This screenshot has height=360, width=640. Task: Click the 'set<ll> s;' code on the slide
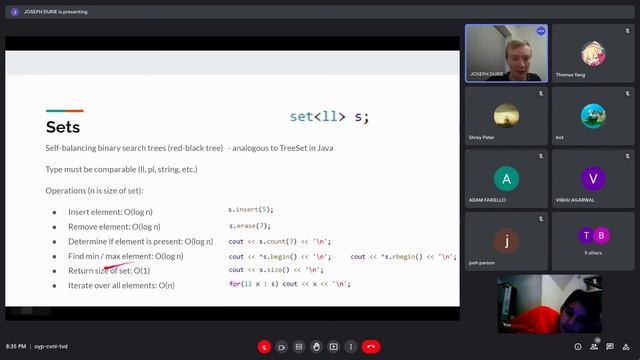pos(329,117)
